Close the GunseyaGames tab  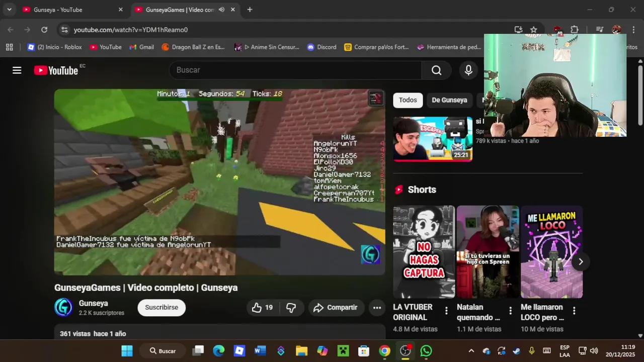pyautogui.click(x=232, y=10)
